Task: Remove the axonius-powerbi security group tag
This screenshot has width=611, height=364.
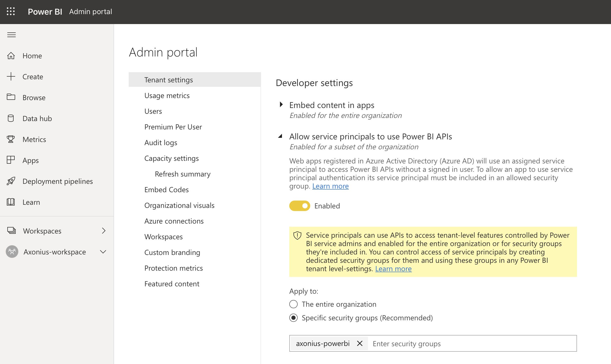Action: (360, 343)
